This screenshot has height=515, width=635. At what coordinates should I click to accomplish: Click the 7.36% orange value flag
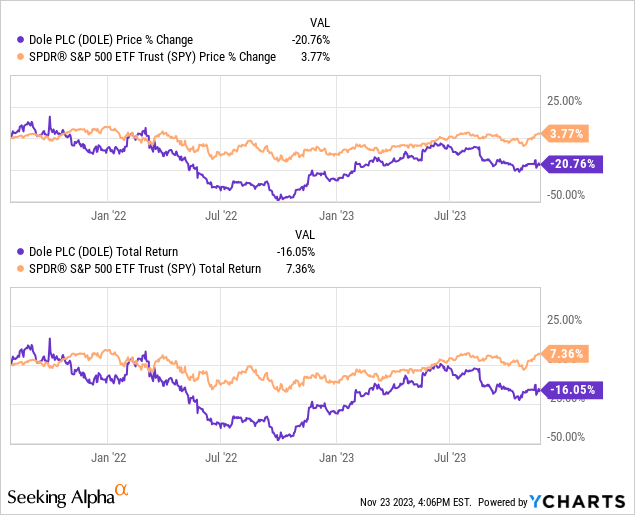[x=566, y=353]
